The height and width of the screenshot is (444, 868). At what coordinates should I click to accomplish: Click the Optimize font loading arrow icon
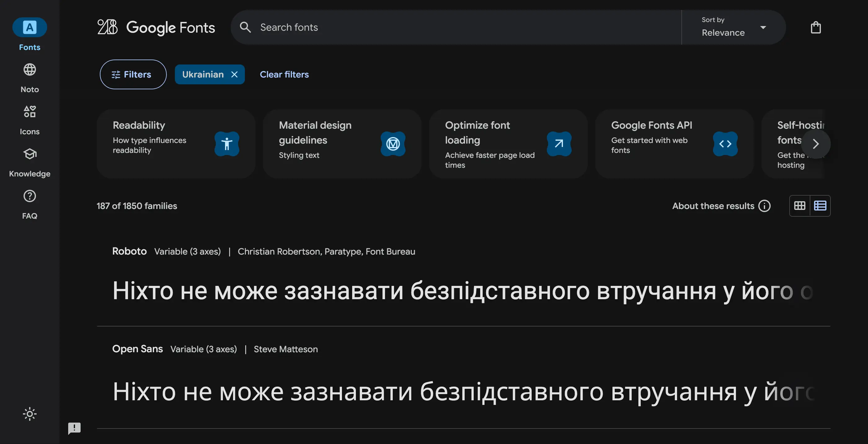click(x=559, y=144)
